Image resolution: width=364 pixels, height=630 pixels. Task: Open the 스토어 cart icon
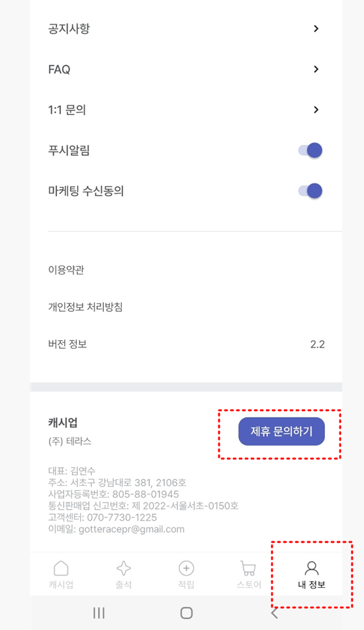[x=249, y=568]
